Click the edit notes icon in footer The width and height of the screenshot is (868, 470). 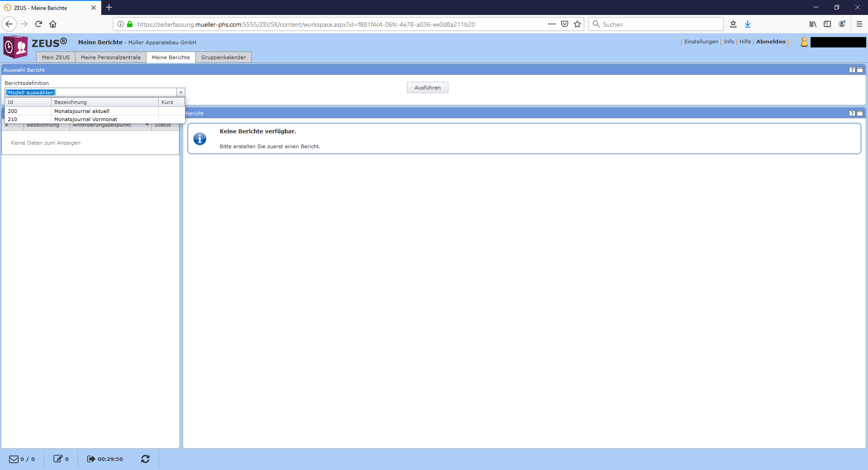tap(58, 459)
